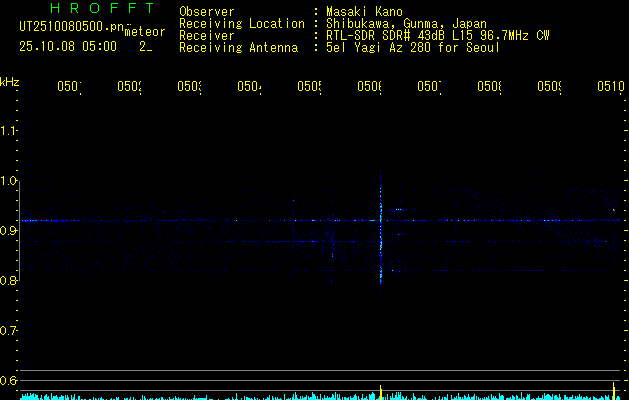The height and width of the screenshot is (400, 629).
Task: Select the observer name Masaki Kano
Action: tap(364, 12)
